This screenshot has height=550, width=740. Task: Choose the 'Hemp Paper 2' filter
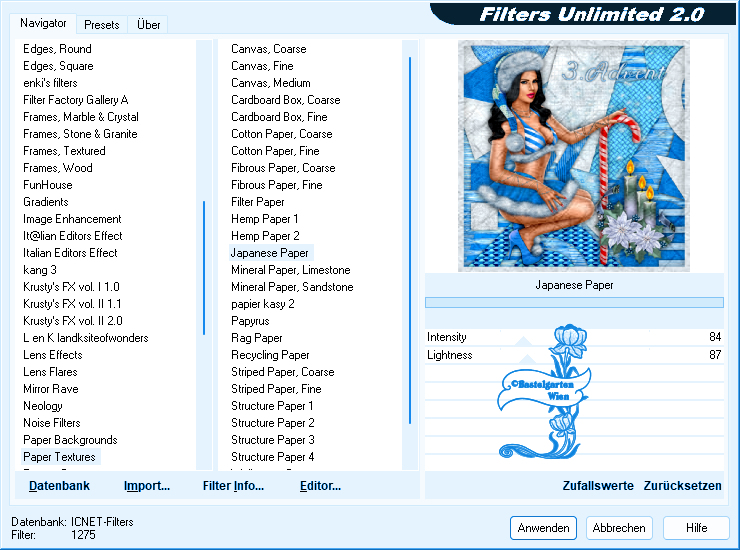pyautogui.click(x=265, y=236)
